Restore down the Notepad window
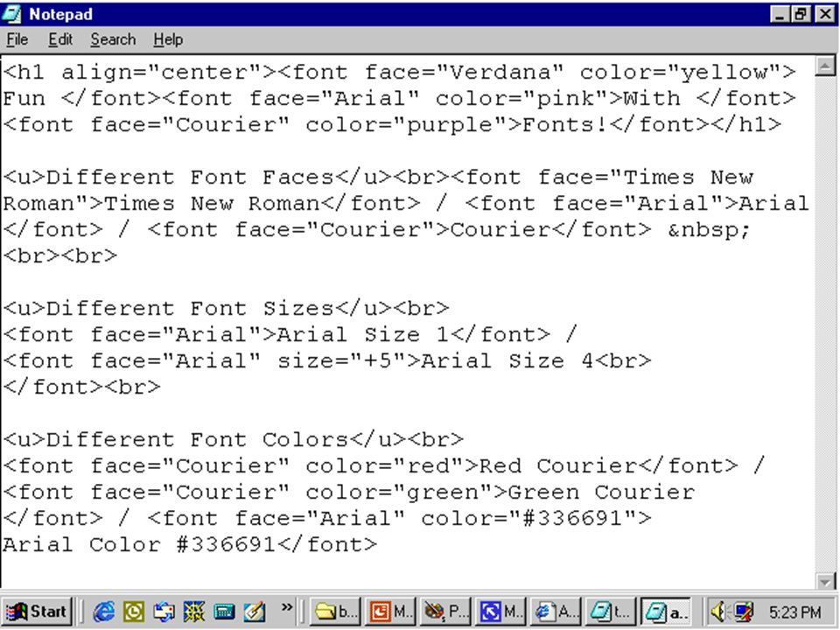This screenshot has height=630, width=840. tap(800, 14)
